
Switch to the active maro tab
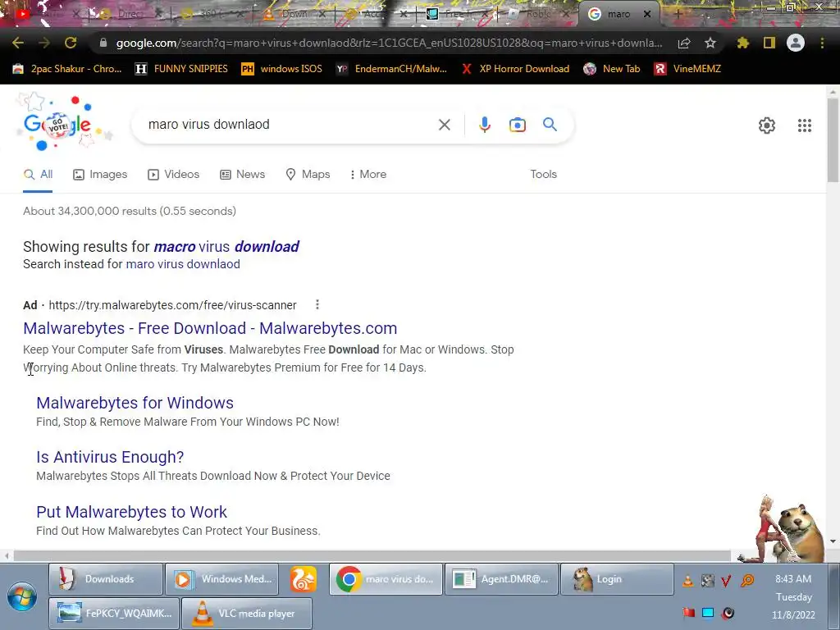click(x=619, y=15)
